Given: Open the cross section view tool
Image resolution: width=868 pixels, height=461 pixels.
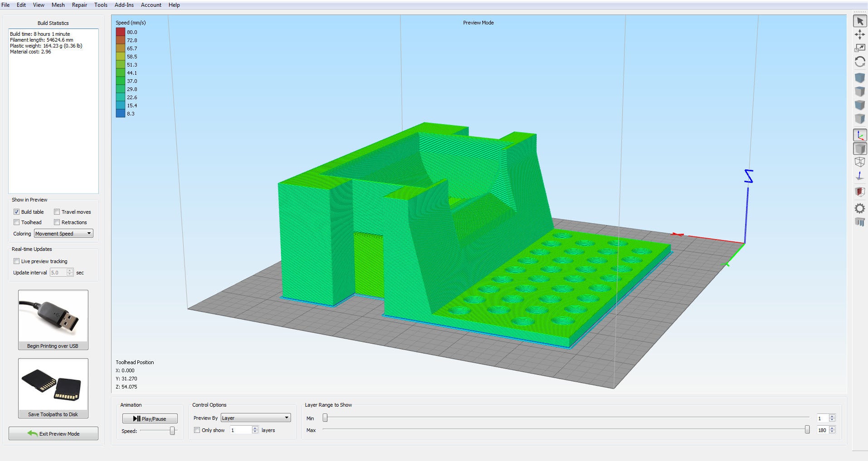Looking at the screenshot, I should click(x=859, y=192).
